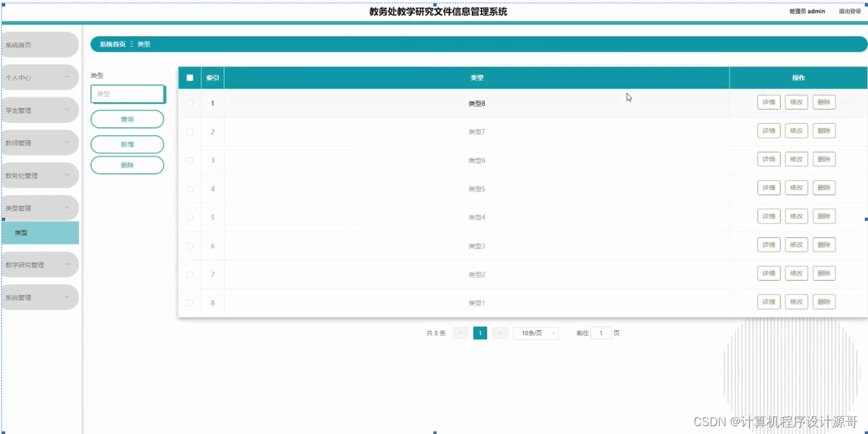Screen dimensions: 868x434
Task: Click 删除 for row 类型5
Action: [824, 188]
